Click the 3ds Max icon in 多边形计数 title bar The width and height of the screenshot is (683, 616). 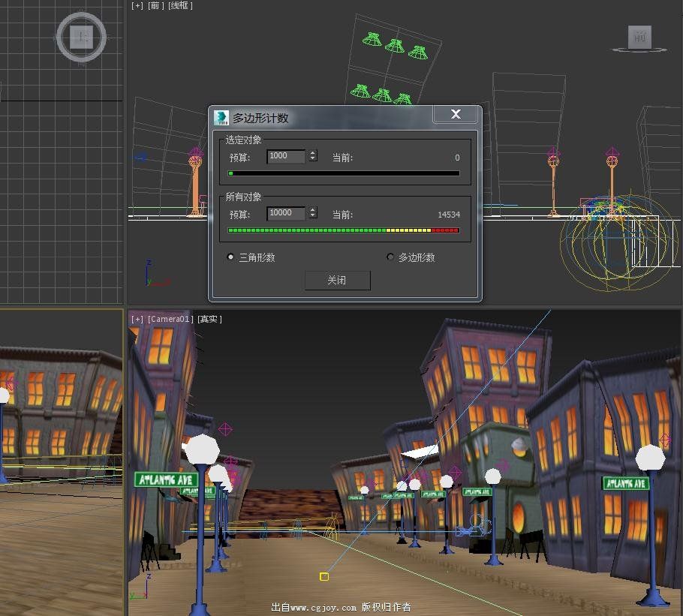pos(221,117)
